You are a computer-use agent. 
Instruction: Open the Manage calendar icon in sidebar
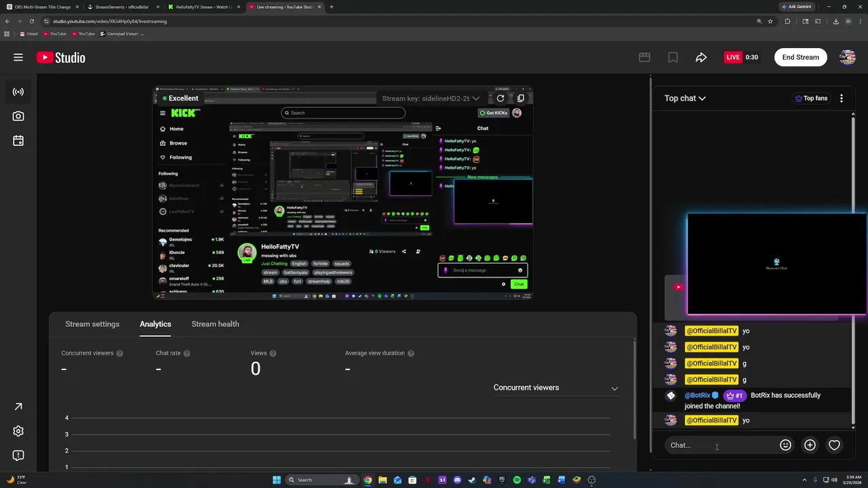click(18, 141)
